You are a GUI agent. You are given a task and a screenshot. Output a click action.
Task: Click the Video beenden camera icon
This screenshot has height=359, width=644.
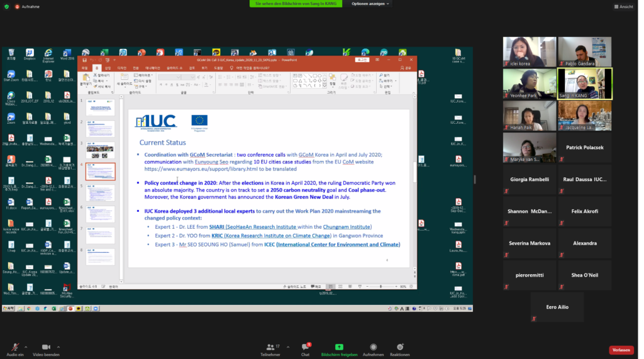point(46,346)
